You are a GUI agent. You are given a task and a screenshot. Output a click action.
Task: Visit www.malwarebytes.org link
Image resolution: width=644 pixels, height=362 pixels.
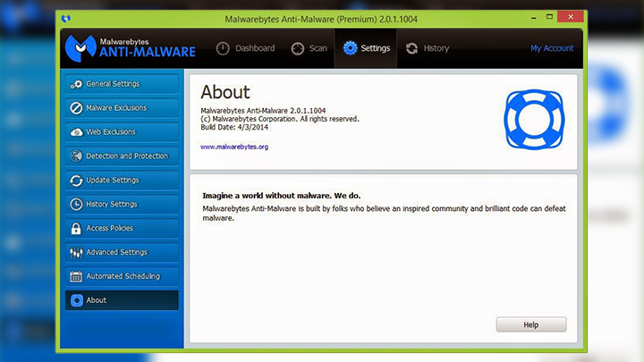[x=234, y=147]
